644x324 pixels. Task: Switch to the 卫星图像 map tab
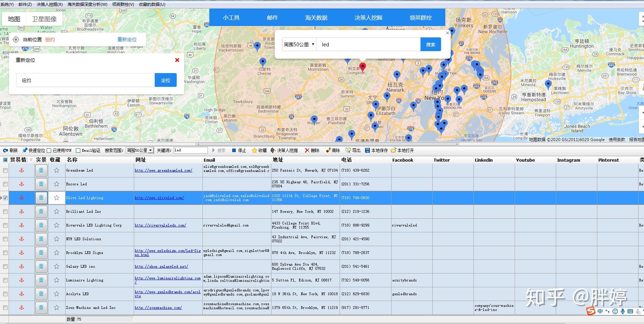[44, 19]
